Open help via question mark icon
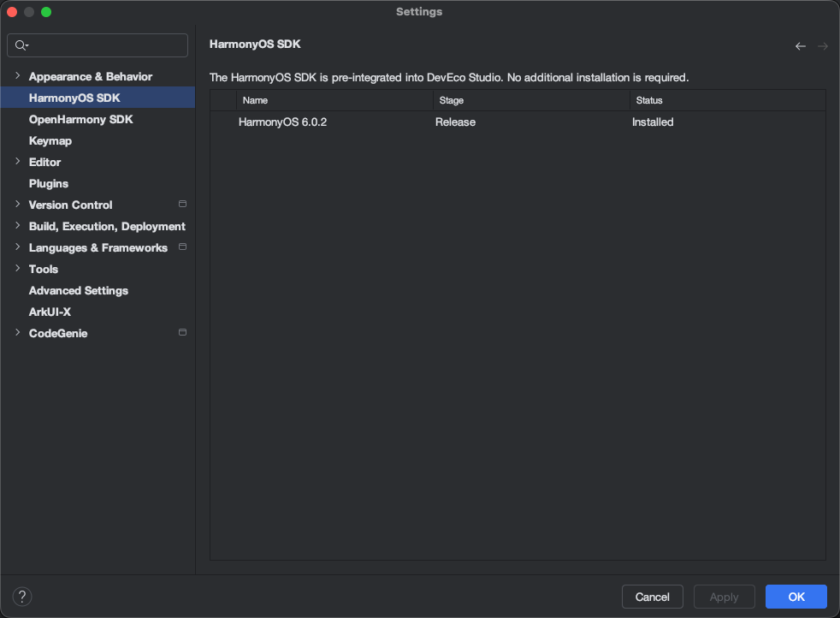 [x=22, y=597]
